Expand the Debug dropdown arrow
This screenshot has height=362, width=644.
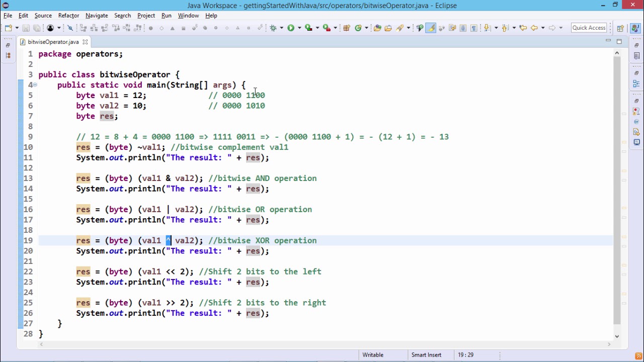coord(281,28)
